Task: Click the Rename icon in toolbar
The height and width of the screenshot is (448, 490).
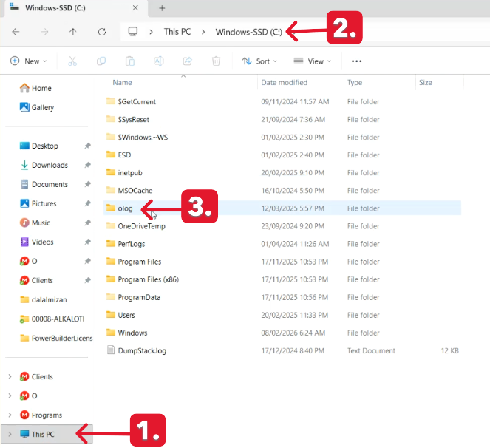Action: [158, 61]
